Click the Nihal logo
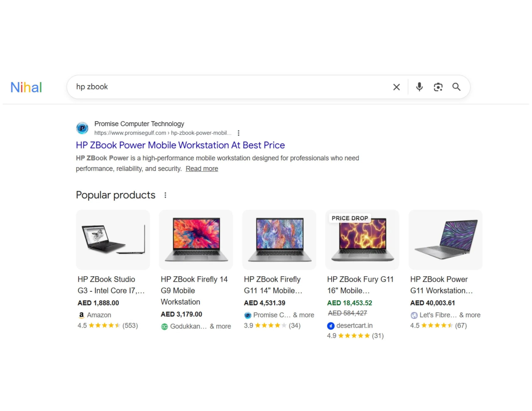 click(26, 87)
